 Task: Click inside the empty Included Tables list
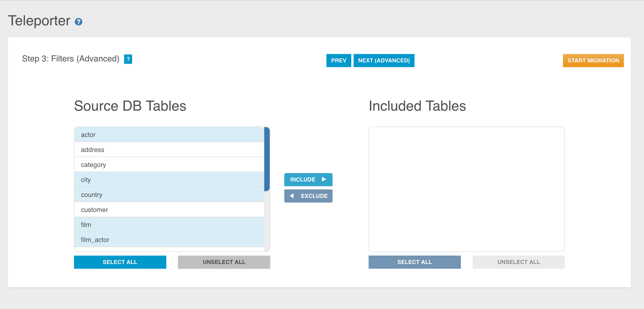[466, 189]
